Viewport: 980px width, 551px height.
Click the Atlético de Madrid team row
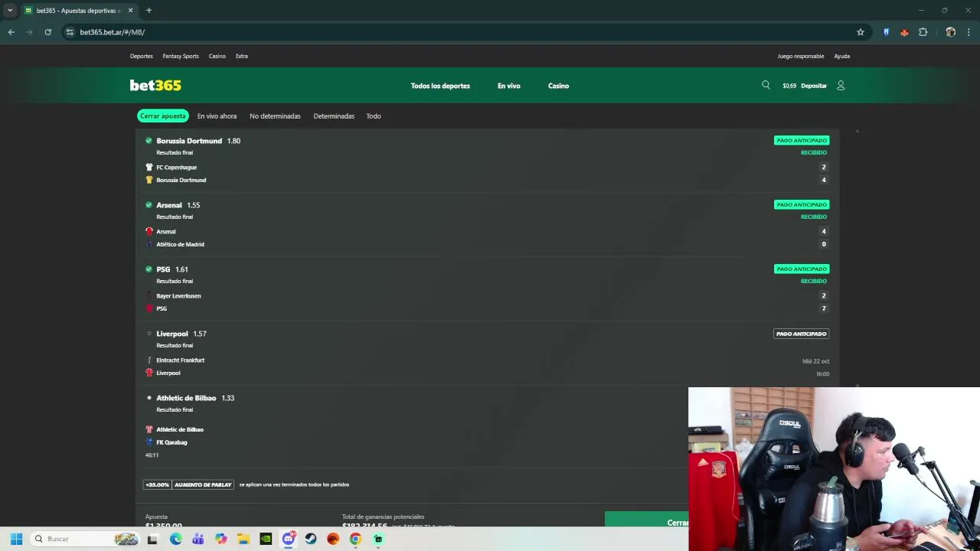[x=487, y=244]
